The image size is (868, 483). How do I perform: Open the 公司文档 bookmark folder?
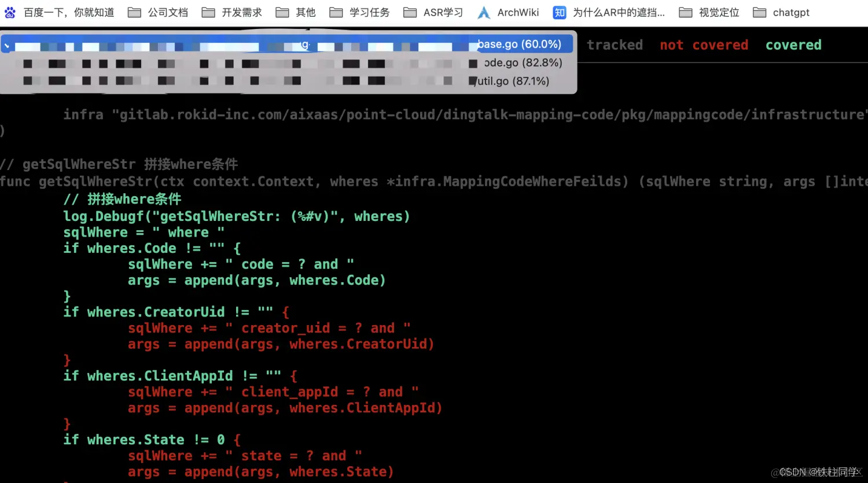(158, 12)
